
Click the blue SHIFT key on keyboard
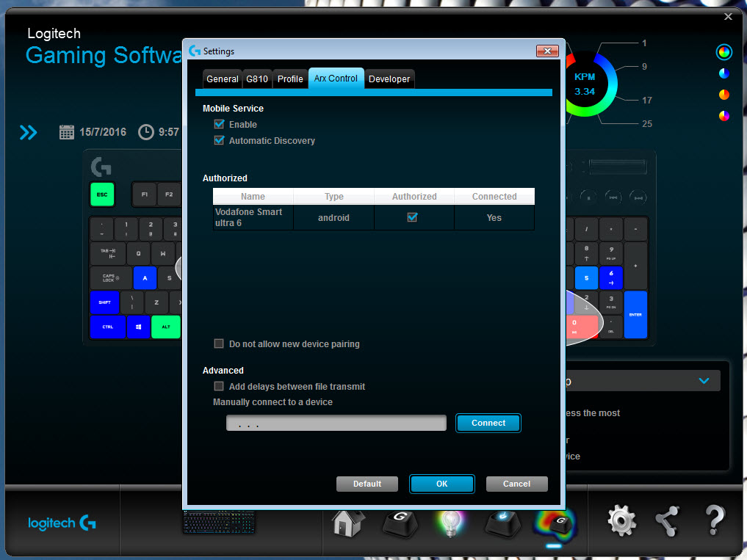click(105, 302)
